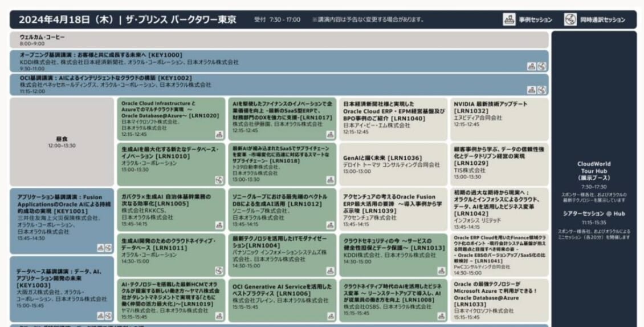Click 日本マイクロソフト Oracle Database@Azure [LRN1033] card
This screenshot has width=644, height=327.
[499, 300]
